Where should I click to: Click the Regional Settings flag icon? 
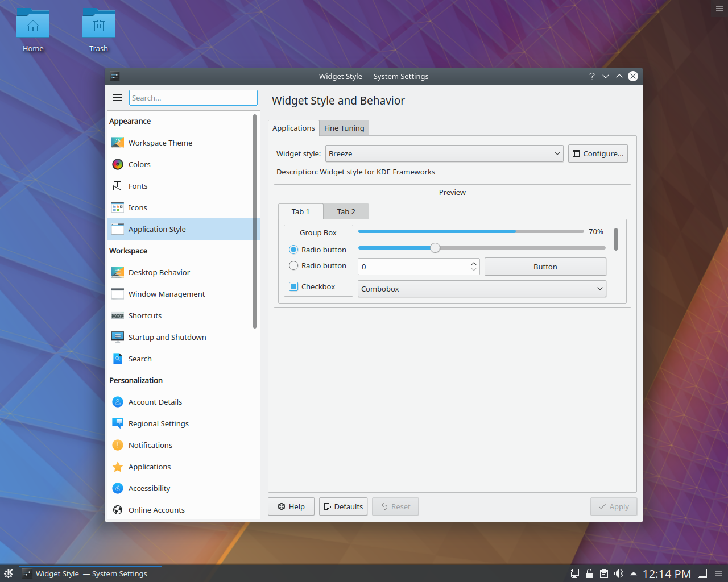pos(118,423)
